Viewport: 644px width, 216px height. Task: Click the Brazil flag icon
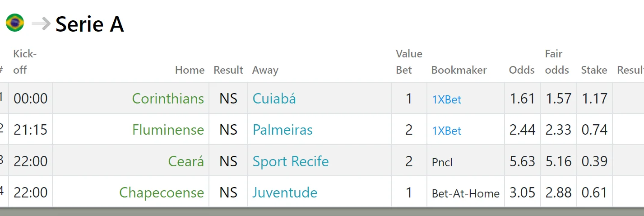pos(15,23)
